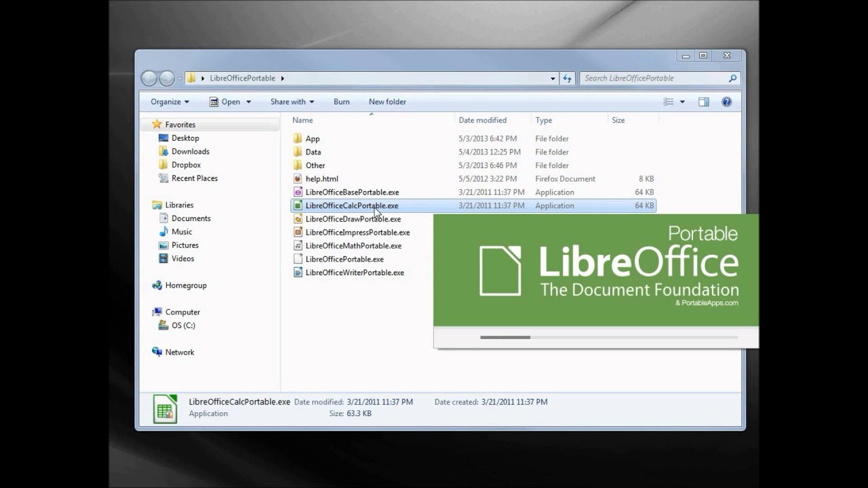The height and width of the screenshot is (488, 868).
Task: Click the search magnifier icon
Action: click(732, 78)
